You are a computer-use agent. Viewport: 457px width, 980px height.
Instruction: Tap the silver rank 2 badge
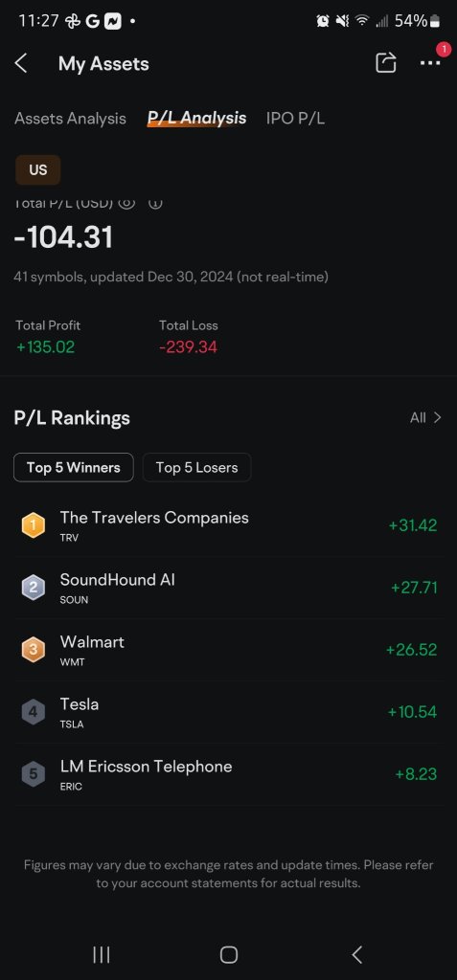(34, 588)
